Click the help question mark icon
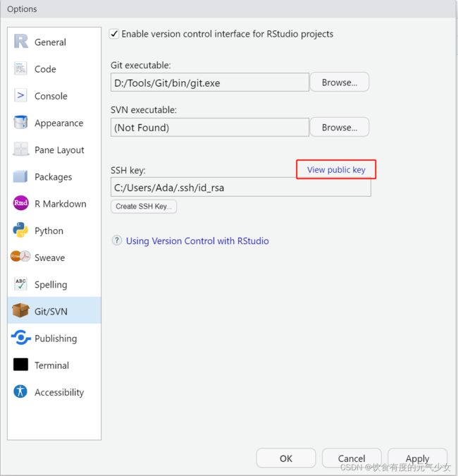 point(117,240)
